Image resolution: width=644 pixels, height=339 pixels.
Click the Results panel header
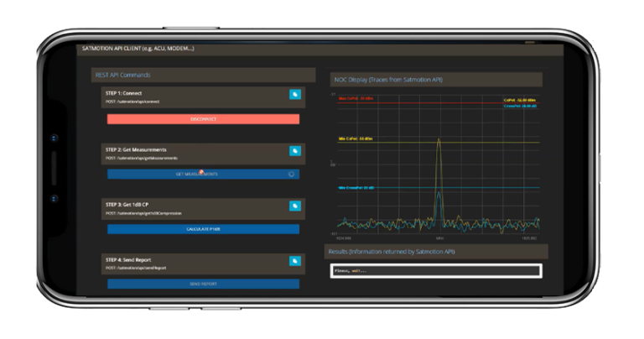[435, 252]
